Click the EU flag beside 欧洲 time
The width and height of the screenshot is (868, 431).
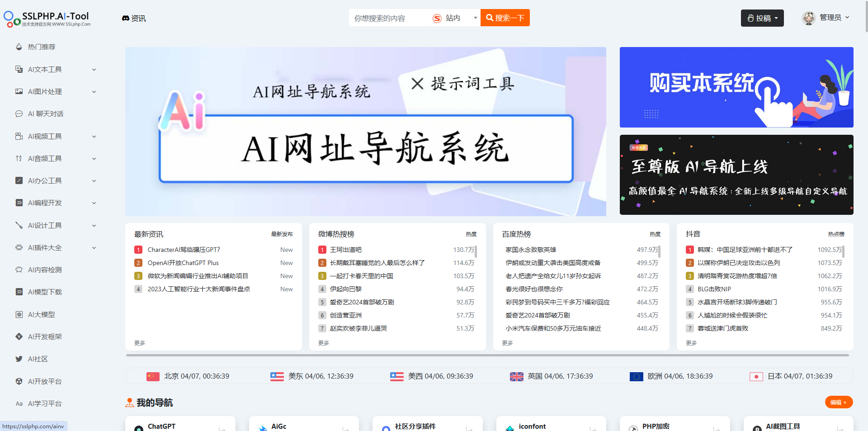coord(637,376)
